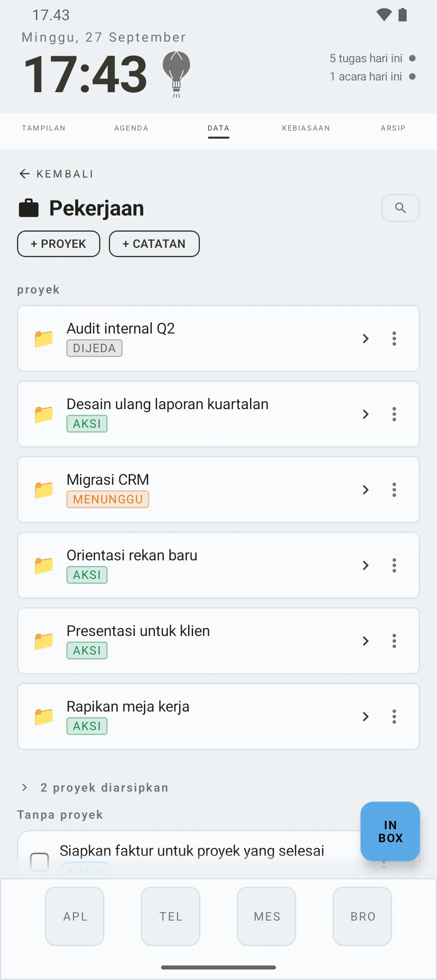This screenshot has width=437, height=980.
Task: Tap folder icon of Orientasi rekan baru
Action: pyautogui.click(x=44, y=566)
